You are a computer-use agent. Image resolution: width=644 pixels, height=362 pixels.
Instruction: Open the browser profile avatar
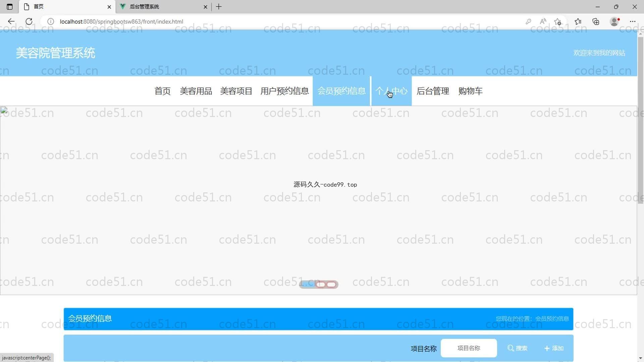pyautogui.click(x=614, y=21)
